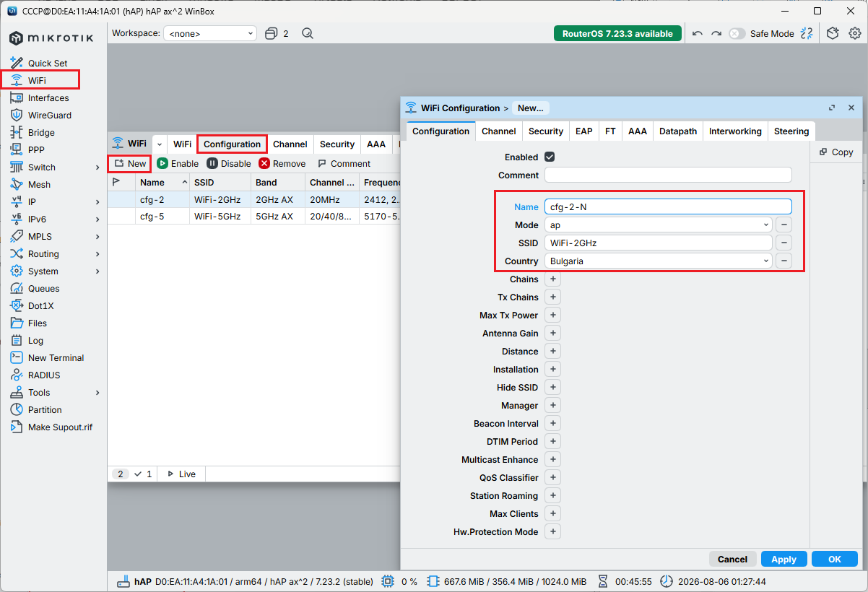Screen dimensions: 868x592
Task: Click the Disable button in WiFi toolbar
Action: pyautogui.click(x=229, y=164)
